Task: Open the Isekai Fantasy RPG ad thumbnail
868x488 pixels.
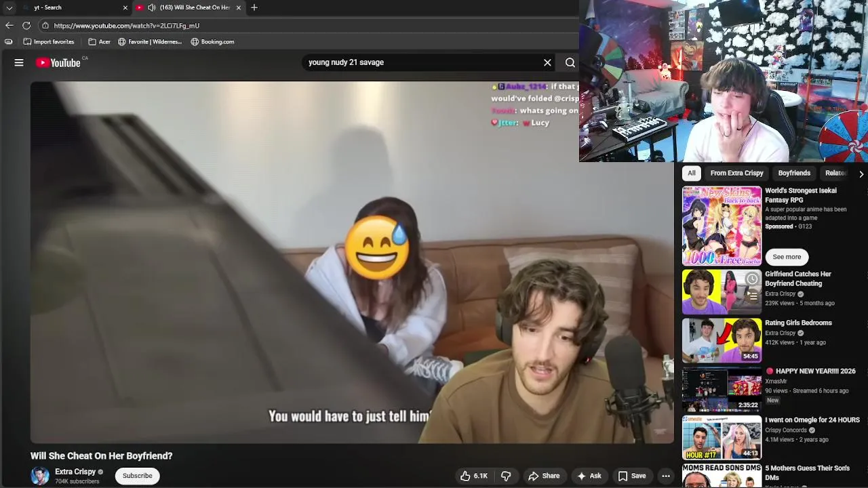Action: 722,226
